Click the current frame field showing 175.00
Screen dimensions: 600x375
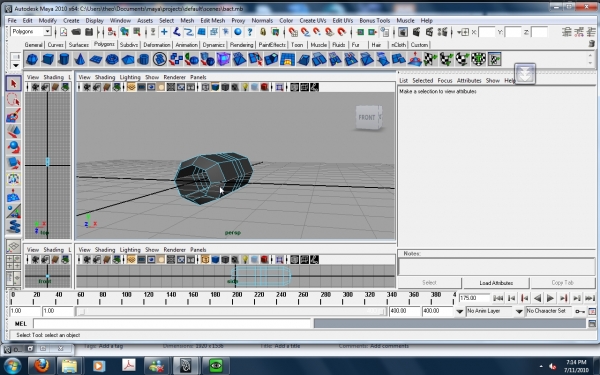474,298
